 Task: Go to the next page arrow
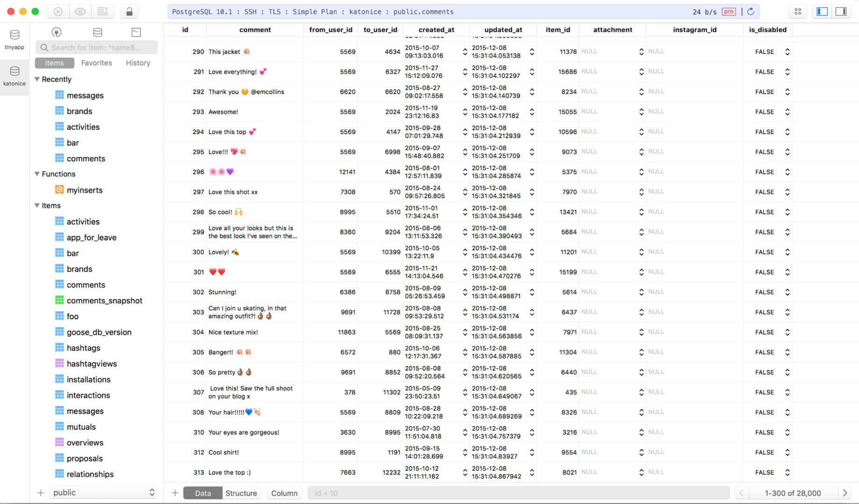tap(845, 493)
